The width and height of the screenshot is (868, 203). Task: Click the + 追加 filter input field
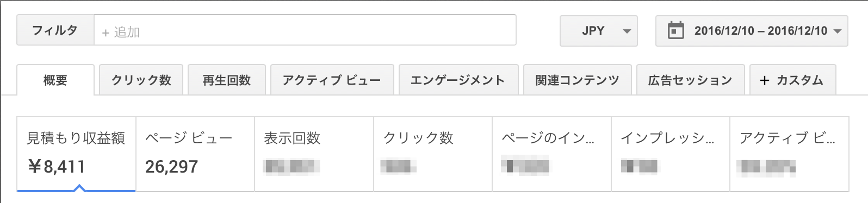[x=305, y=30]
